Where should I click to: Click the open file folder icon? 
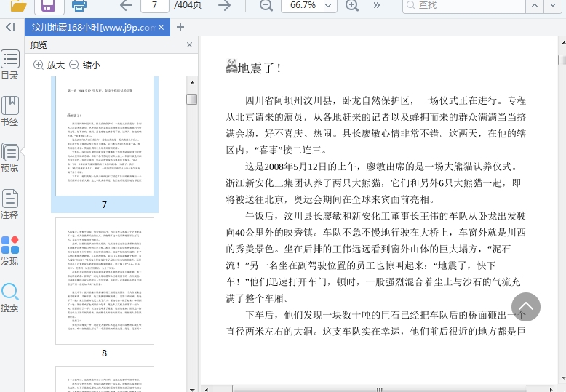coord(18,6)
